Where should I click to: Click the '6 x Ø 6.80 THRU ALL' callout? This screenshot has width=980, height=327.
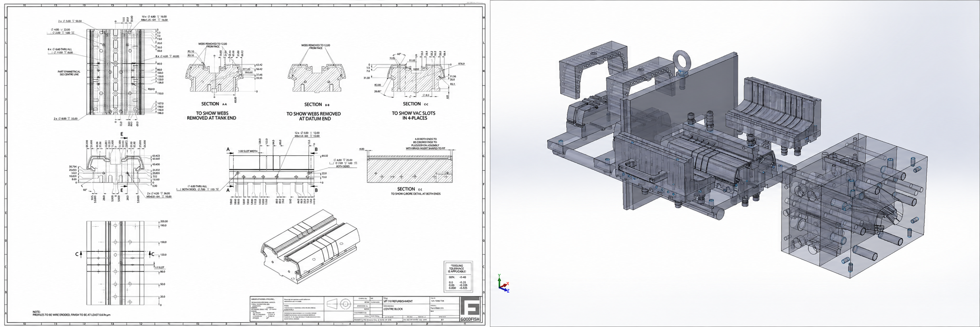(x=60, y=51)
